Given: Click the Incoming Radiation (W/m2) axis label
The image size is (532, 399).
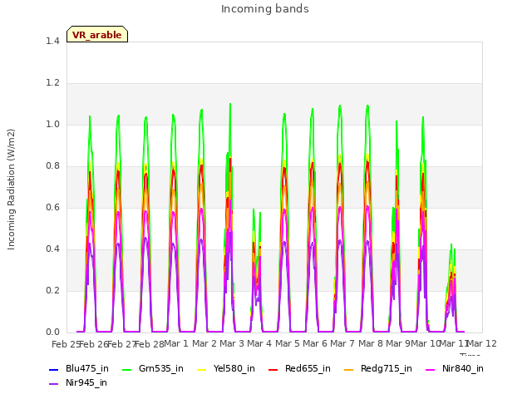Looking at the screenshot, I should (x=11, y=190).
